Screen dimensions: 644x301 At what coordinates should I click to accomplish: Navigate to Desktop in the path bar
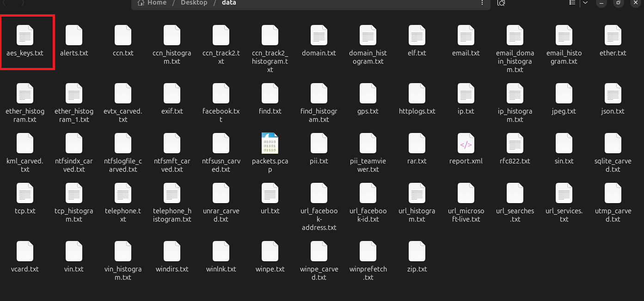point(194,3)
